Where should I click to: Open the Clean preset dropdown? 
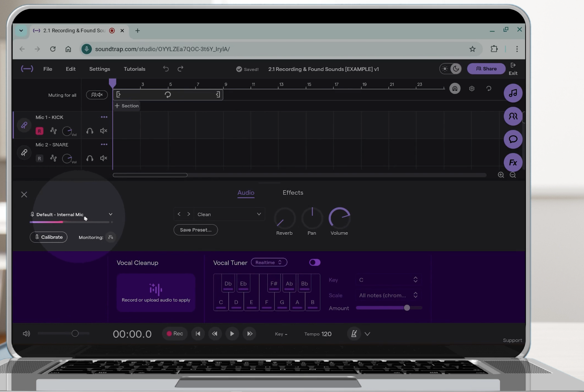[x=229, y=214]
